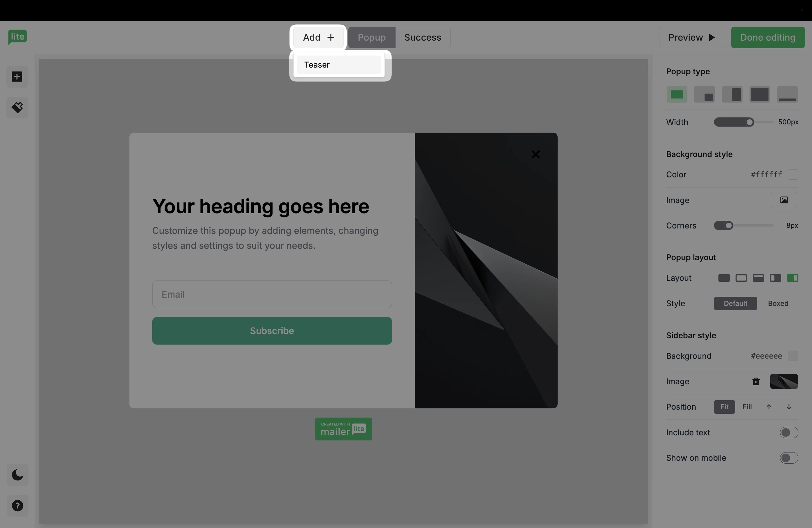
Task: Move sidebar image position up arrow
Action: click(x=769, y=407)
